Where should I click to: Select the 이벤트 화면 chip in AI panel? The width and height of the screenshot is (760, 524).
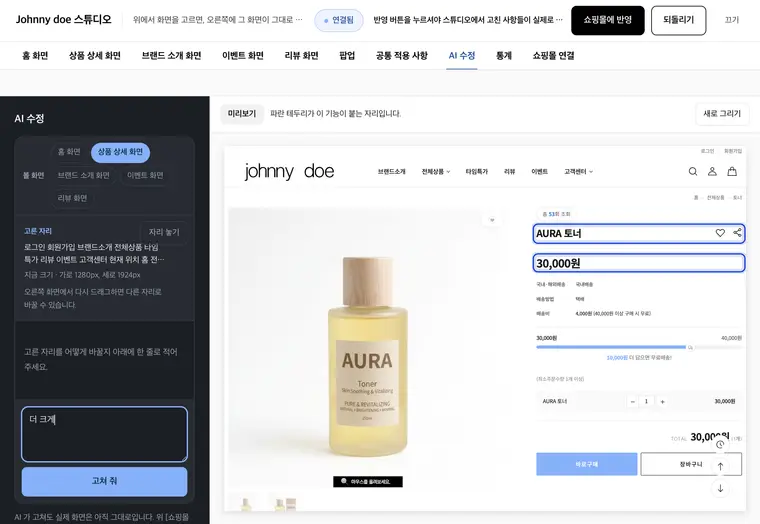click(145, 175)
